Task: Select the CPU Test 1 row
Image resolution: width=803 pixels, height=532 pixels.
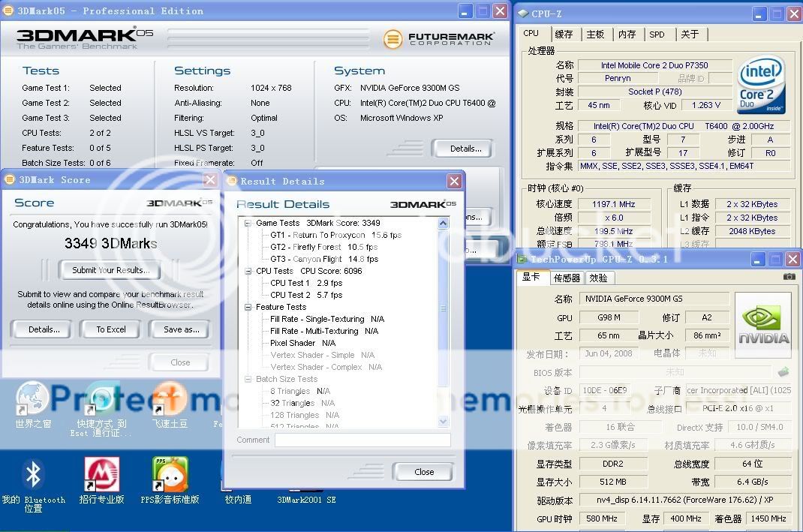Action: [x=306, y=283]
